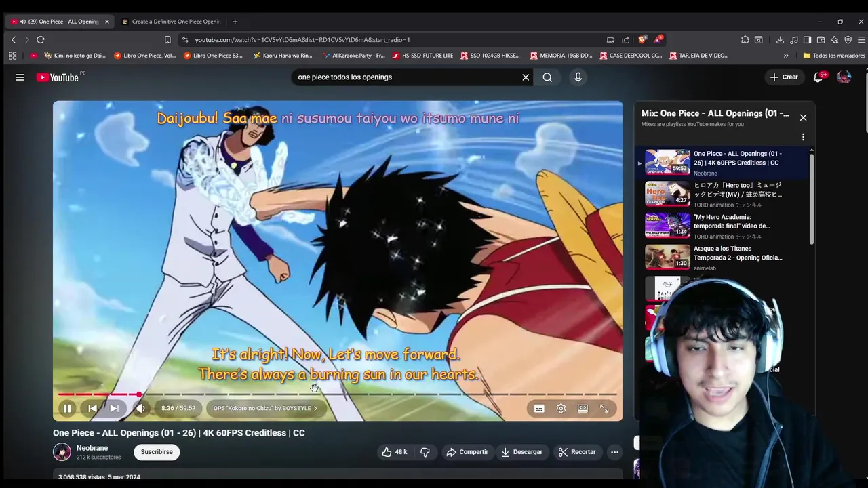Open Leo AI sparkle icon
The width and height of the screenshot is (868, 488).
[834, 40]
